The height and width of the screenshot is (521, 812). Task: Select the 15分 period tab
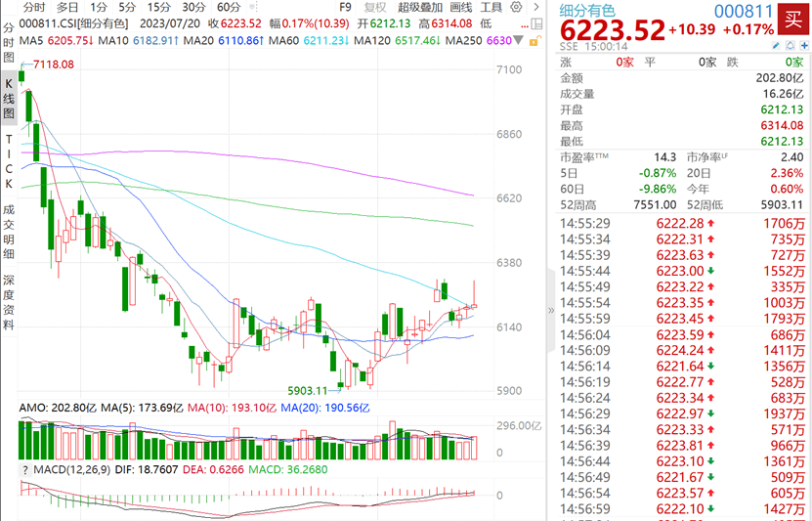click(158, 7)
